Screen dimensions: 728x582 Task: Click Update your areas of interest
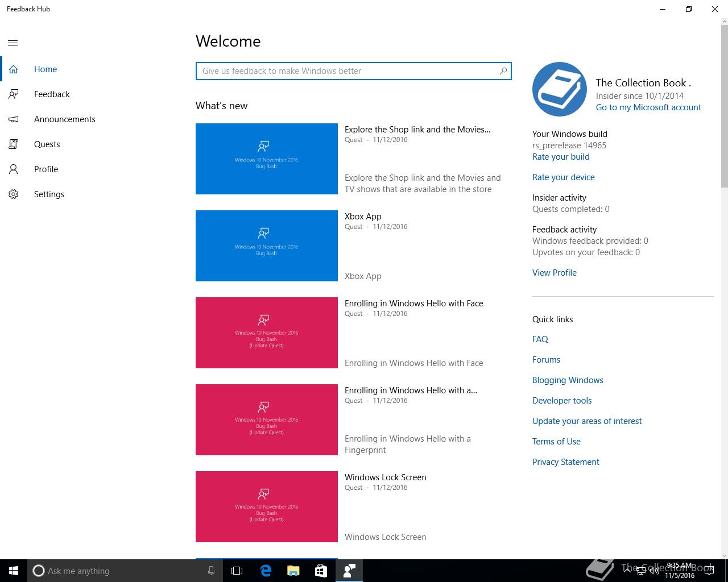pyautogui.click(x=587, y=421)
